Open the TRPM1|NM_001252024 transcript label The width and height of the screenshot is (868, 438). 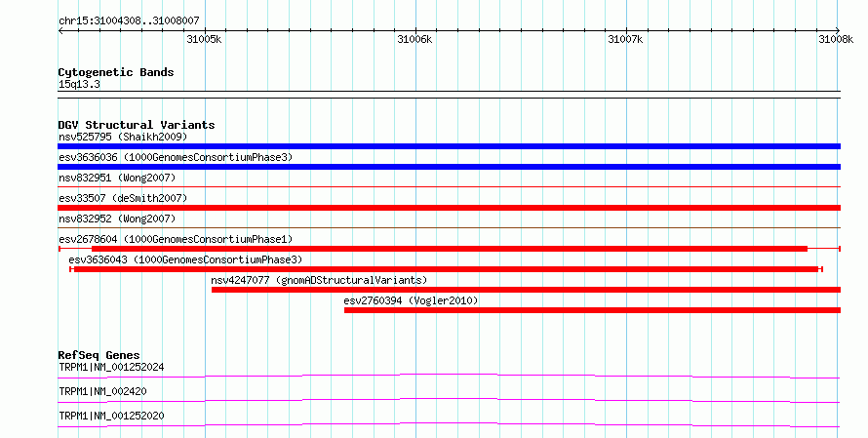click(111, 367)
